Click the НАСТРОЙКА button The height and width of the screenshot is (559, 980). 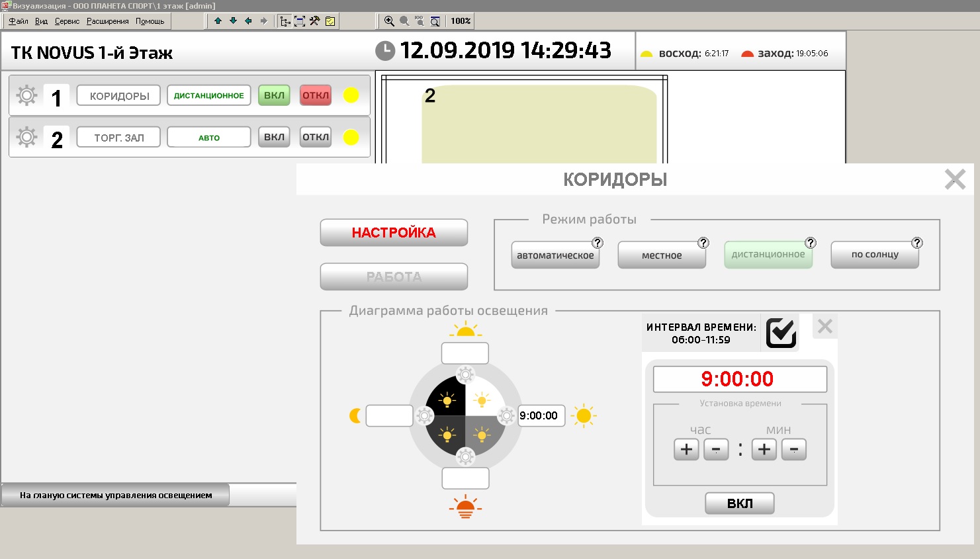tap(394, 233)
